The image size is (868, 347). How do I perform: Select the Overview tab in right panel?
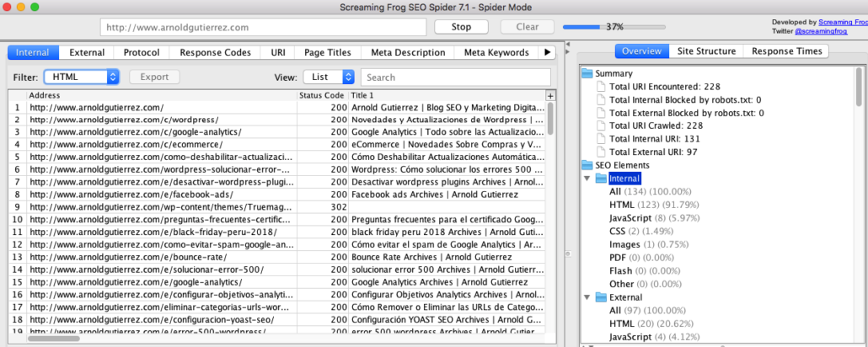pos(641,51)
